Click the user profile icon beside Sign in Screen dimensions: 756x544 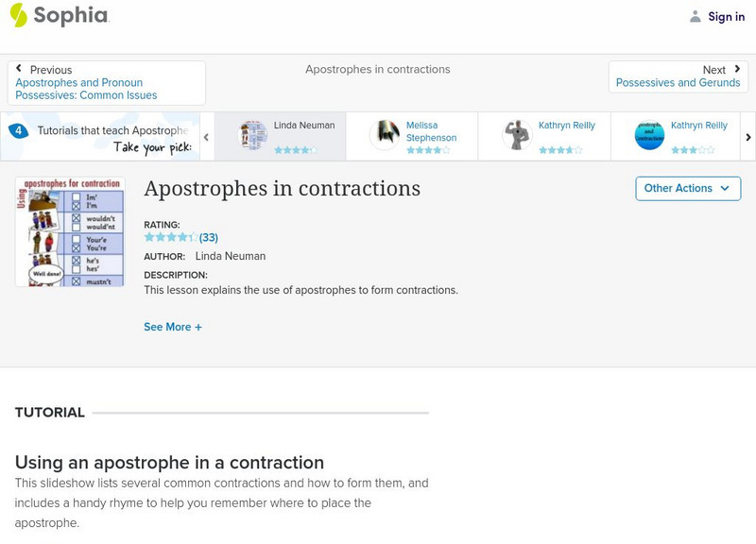[696, 17]
